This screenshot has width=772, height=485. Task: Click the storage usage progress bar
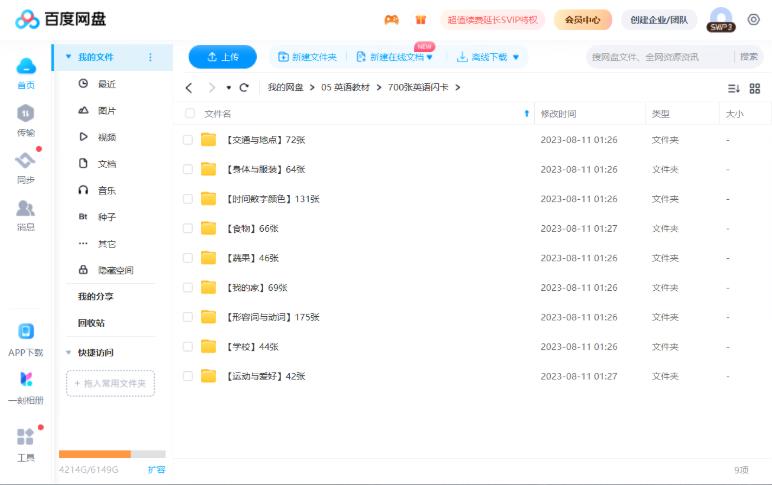pos(112,454)
